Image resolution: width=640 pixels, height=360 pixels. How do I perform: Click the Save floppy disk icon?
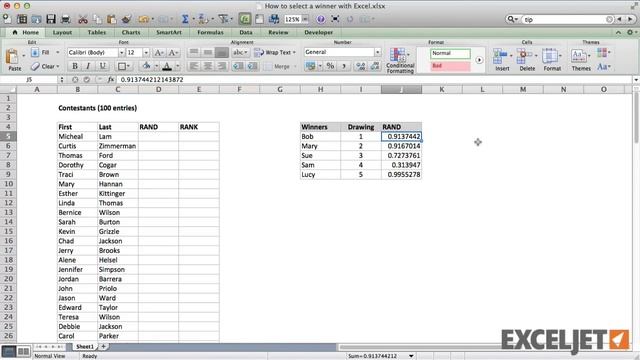click(51, 19)
